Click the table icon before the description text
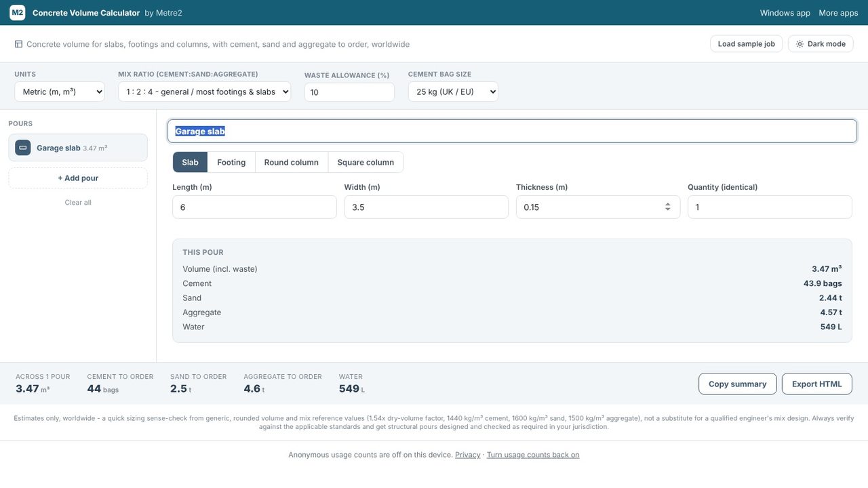This screenshot has width=868, height=488. pyautogui.click(x=18, y=44)
